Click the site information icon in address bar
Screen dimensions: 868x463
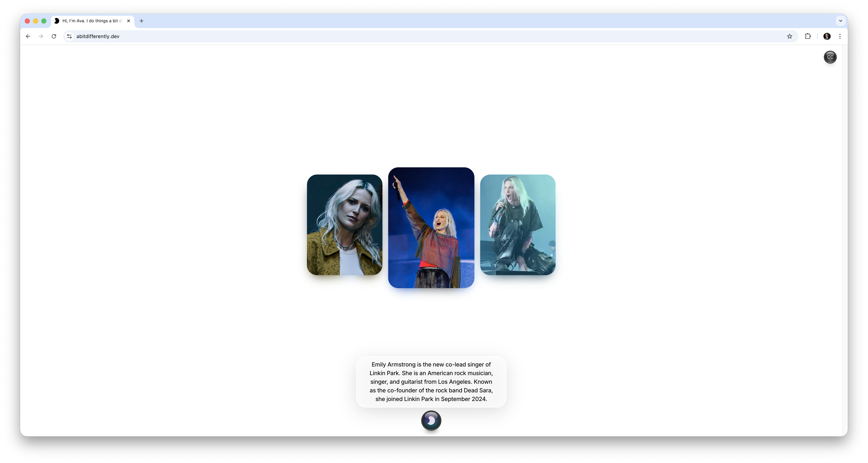click(x=69, y=36)
